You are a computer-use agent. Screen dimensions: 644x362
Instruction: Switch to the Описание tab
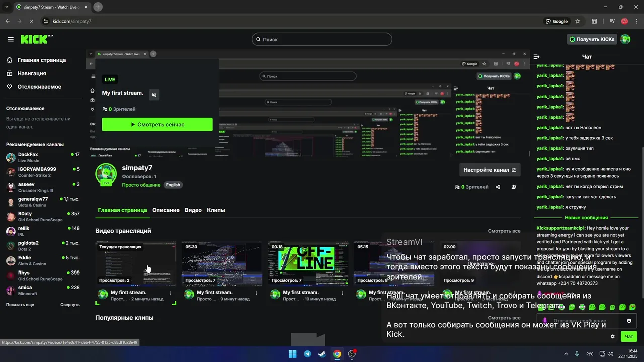tap(166, 210)
